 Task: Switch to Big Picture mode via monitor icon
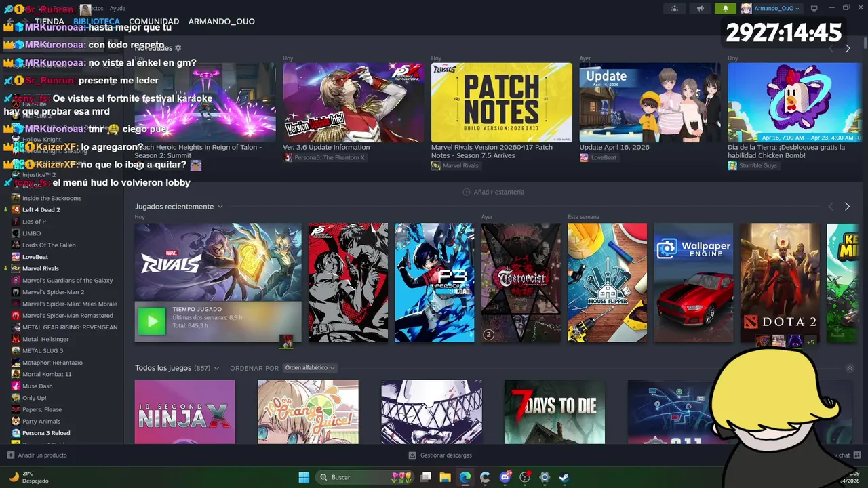pos(814,8)
